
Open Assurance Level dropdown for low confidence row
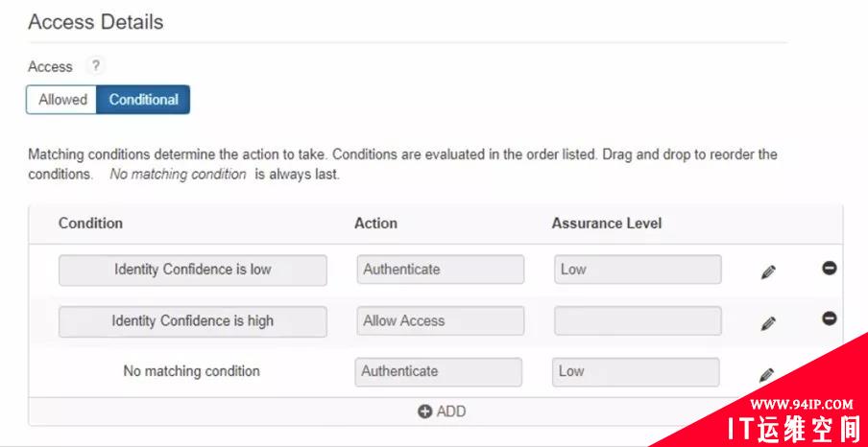(x=637, y=270)
